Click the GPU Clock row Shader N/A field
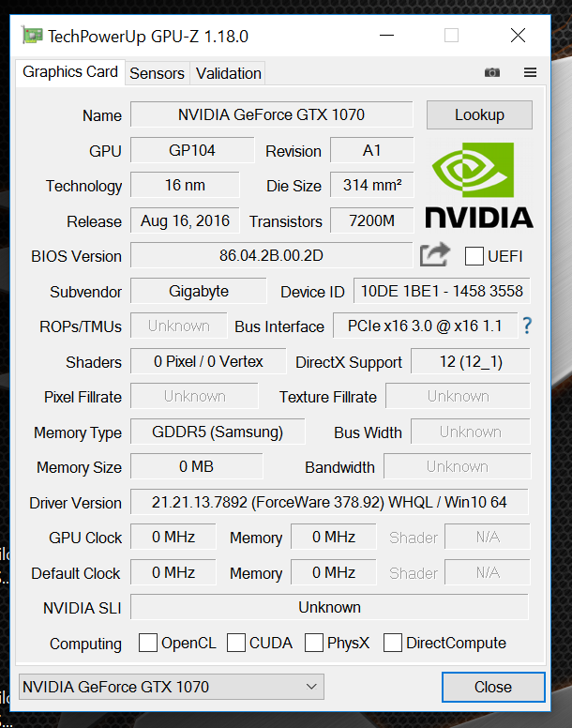The width and height of the screenshot is (572, 728). 488,537
